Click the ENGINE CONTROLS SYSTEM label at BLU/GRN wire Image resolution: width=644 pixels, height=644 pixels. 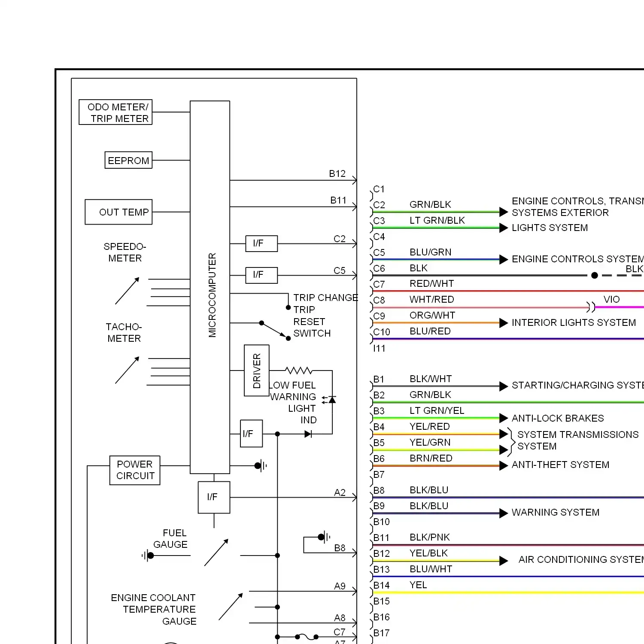(578, 259)
